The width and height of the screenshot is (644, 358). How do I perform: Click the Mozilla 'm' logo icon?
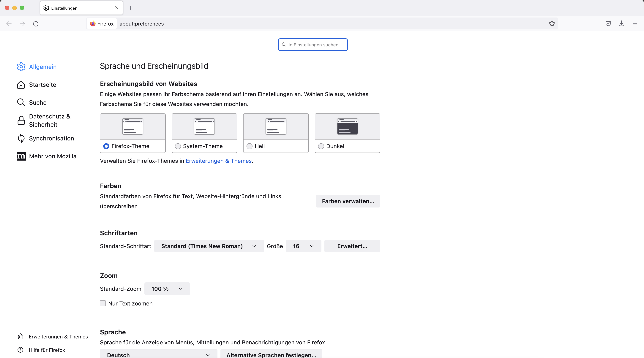(21, 156)
